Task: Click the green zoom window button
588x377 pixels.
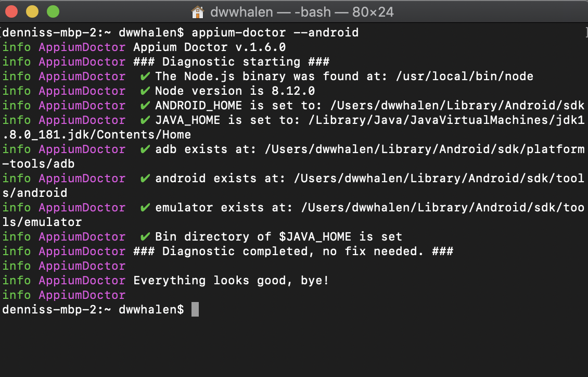Action: tap(53, 11)
